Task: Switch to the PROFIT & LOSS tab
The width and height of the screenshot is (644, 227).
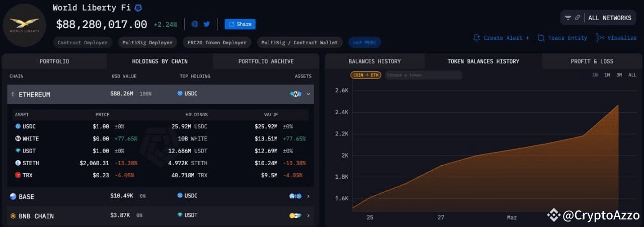Action: (x=592, y=61)
